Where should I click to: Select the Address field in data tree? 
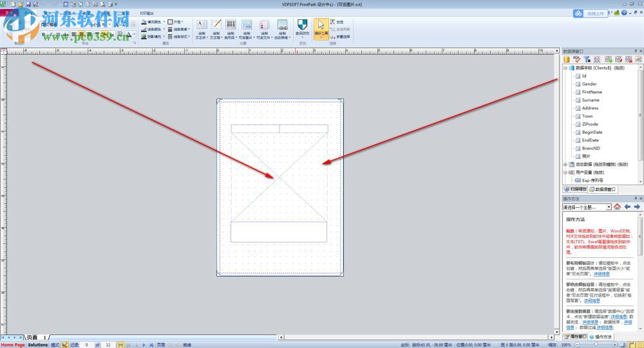tap(590, 108)
